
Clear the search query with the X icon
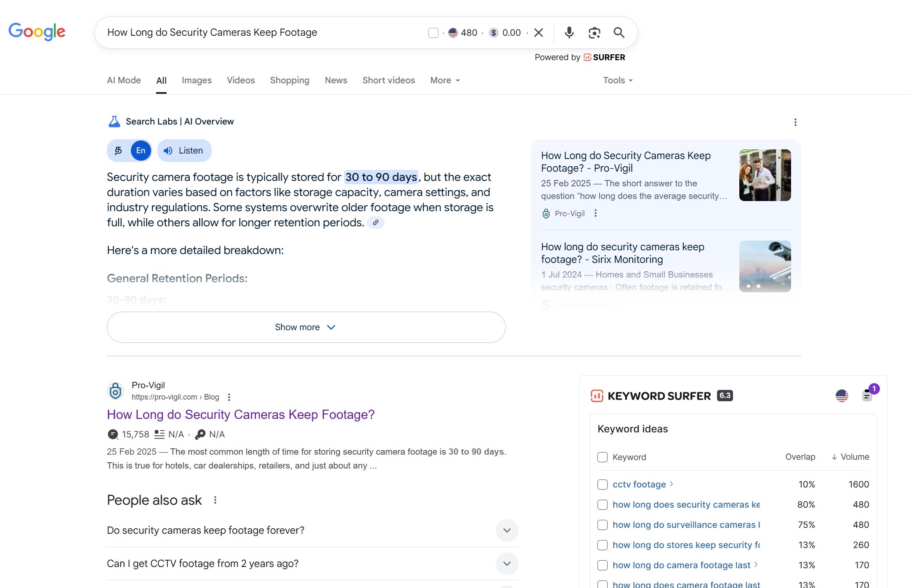(x=539, y=32)
